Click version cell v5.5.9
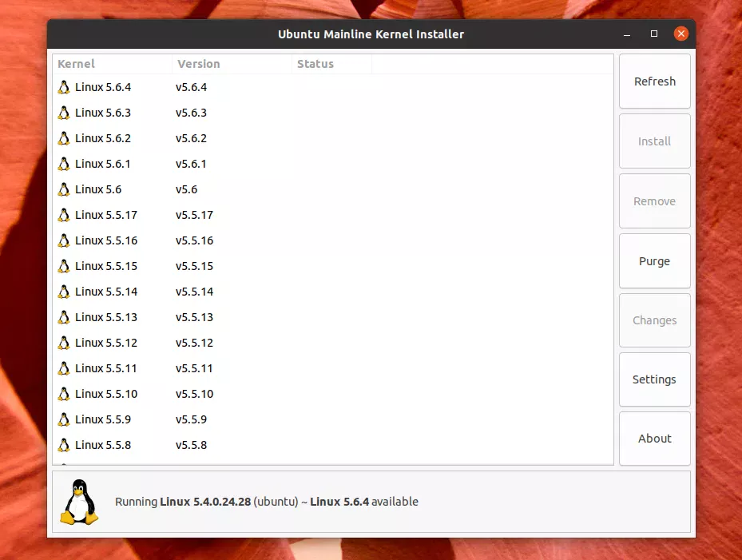 coord(191,419)
